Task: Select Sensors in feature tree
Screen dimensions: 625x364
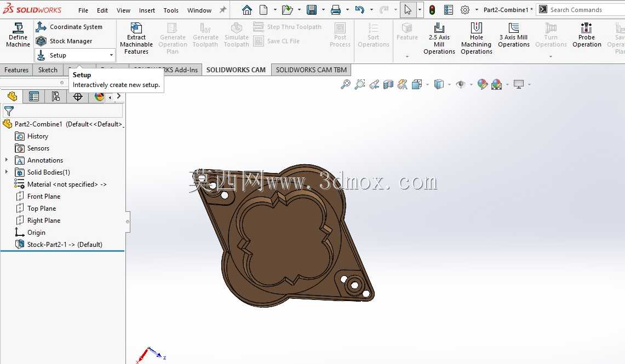Action: pyautogui.click(x=38, y=148)
